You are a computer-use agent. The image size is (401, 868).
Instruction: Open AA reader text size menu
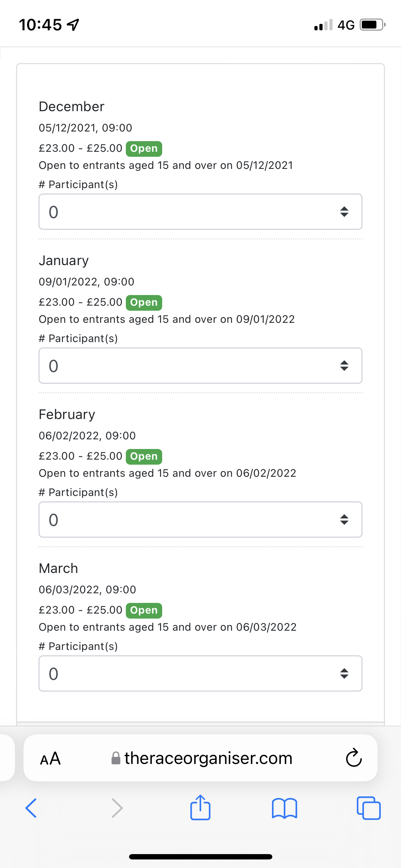(50, 759)
